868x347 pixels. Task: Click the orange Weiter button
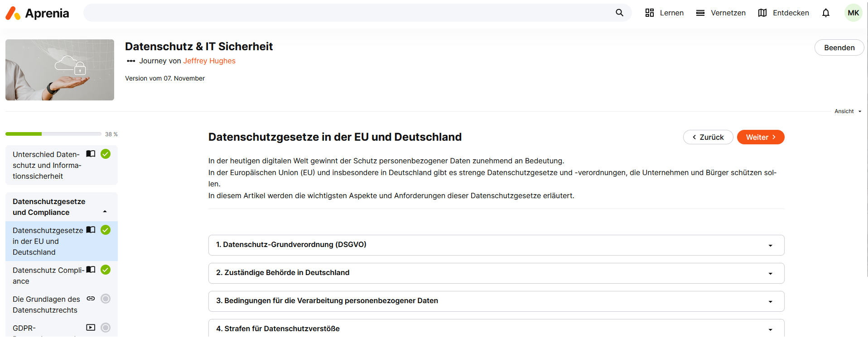(x=761, y=137)
